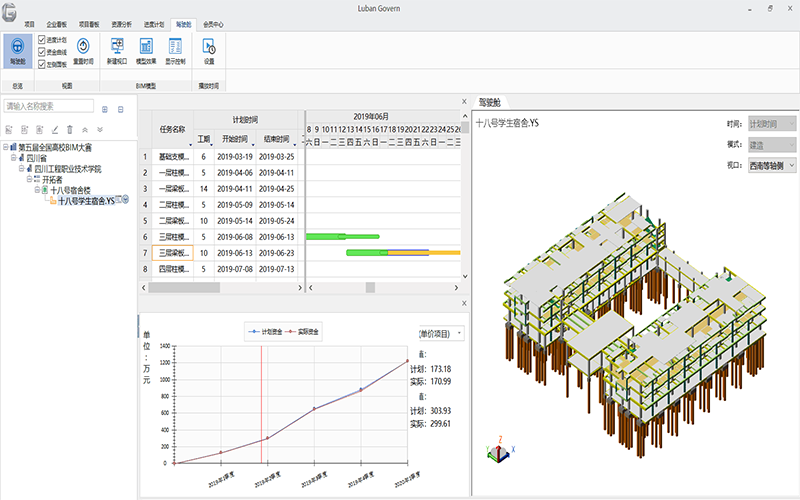Select 十八号学生宿舍.YS in project tree

pos(86,201)
